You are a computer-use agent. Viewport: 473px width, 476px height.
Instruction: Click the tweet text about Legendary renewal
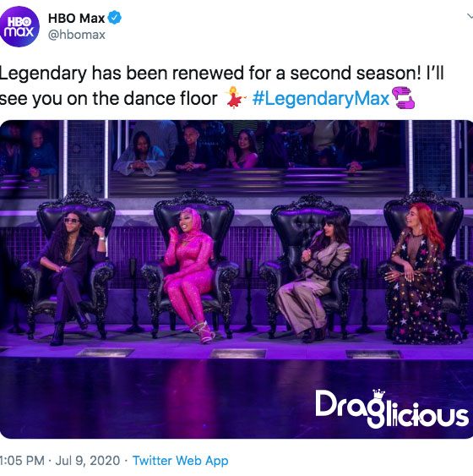[x=221, y=86]
